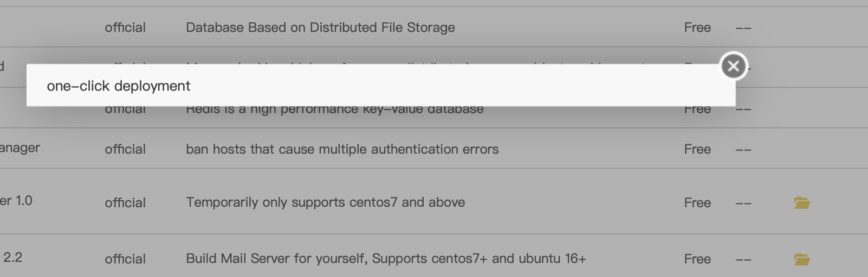Click the Redis high performance key-value database row
Image resolution: width=868 pixels, height=277 pixels.
(x=334, y=110)
